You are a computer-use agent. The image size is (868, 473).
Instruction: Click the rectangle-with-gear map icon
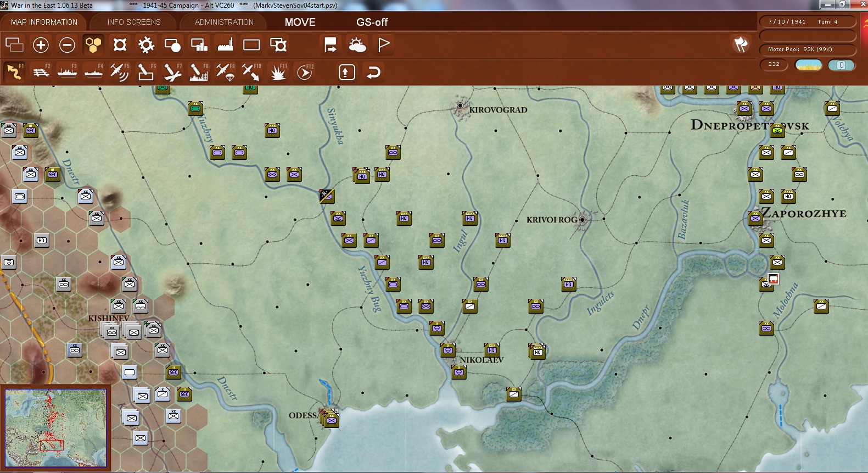coord(278,44)
